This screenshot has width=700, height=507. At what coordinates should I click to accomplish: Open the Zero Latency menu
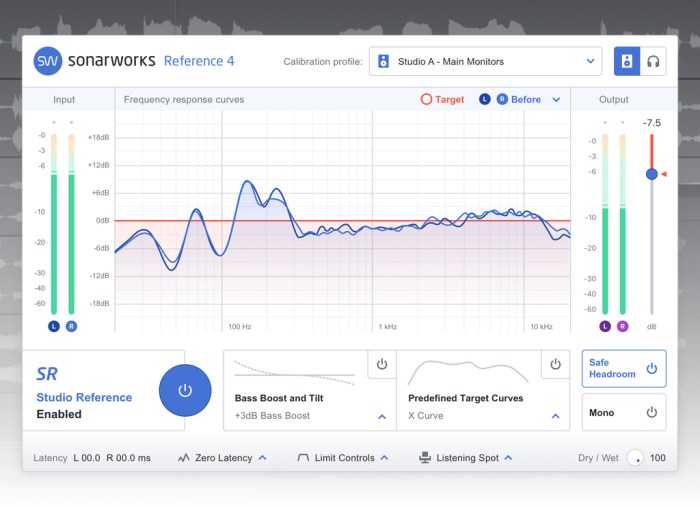coord(222,458)
